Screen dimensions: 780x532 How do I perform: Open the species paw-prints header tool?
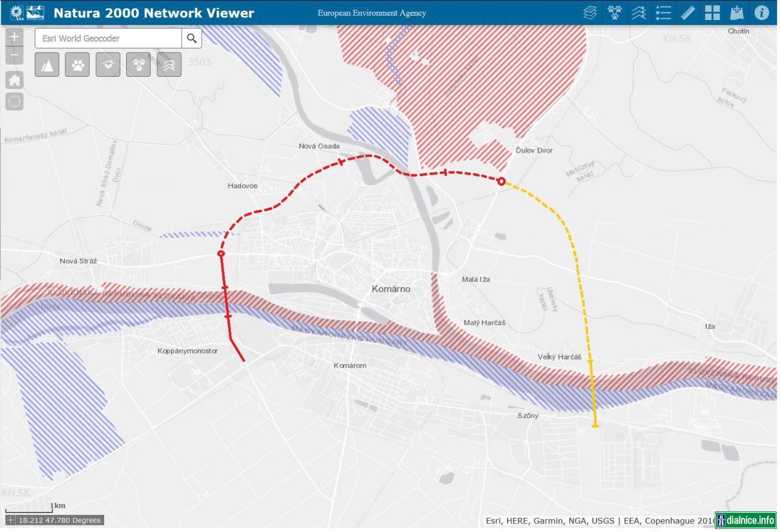(614, 12)
